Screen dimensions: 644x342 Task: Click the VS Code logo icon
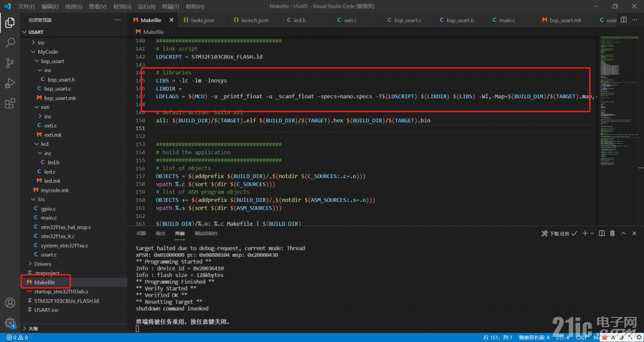pyautogui.click(x=7, y=6)
